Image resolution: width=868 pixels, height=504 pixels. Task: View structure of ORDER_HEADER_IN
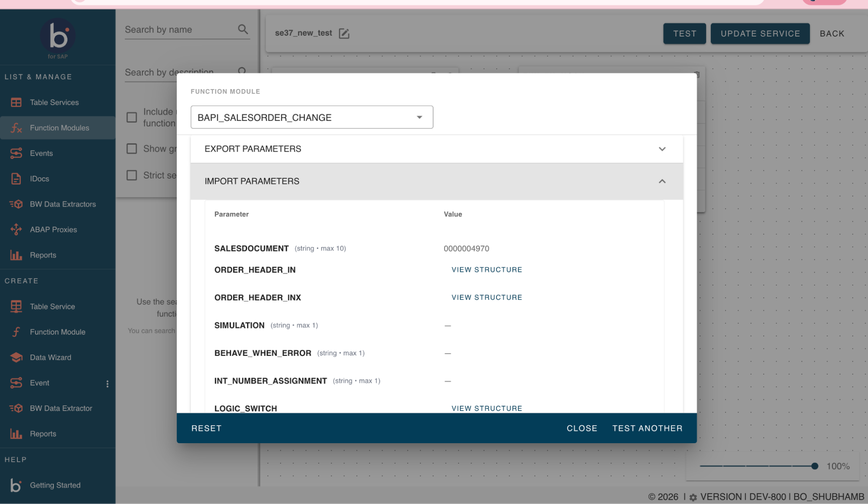coord(487,270)
